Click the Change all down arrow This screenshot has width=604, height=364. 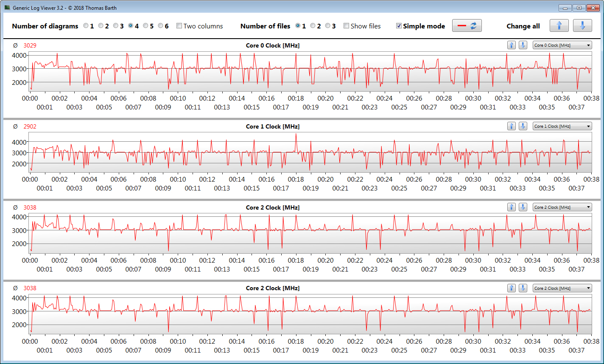tap(582, 25)
